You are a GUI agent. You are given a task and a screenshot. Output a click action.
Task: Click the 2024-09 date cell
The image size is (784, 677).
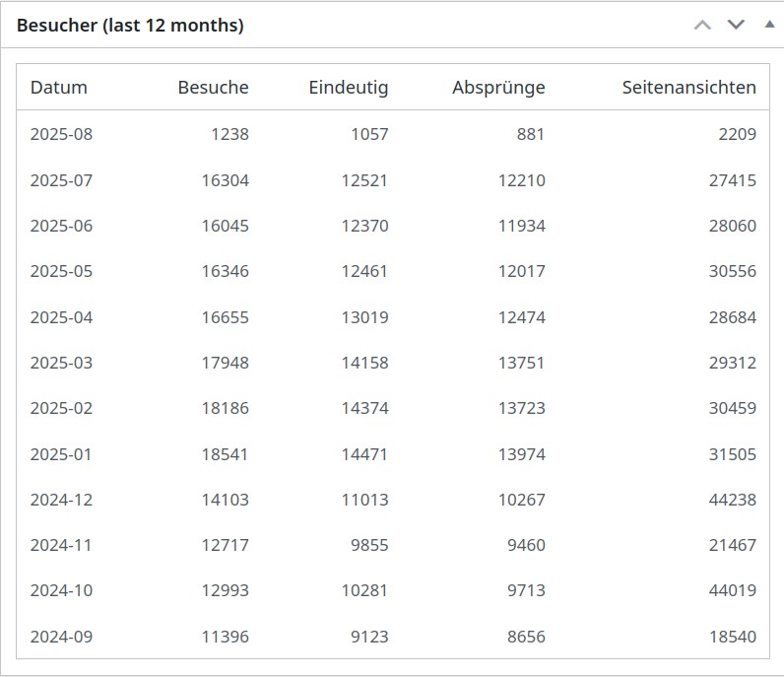pos(61,637)
